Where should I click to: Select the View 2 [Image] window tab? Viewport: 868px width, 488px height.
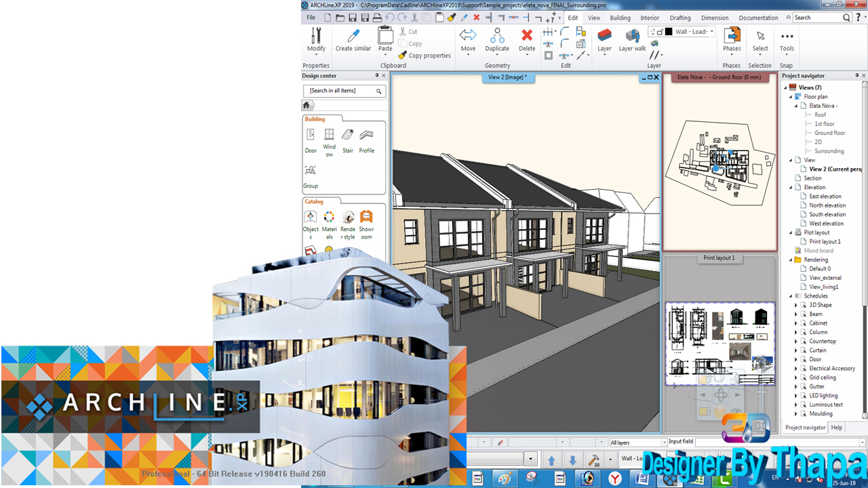[x=507, y=77]
